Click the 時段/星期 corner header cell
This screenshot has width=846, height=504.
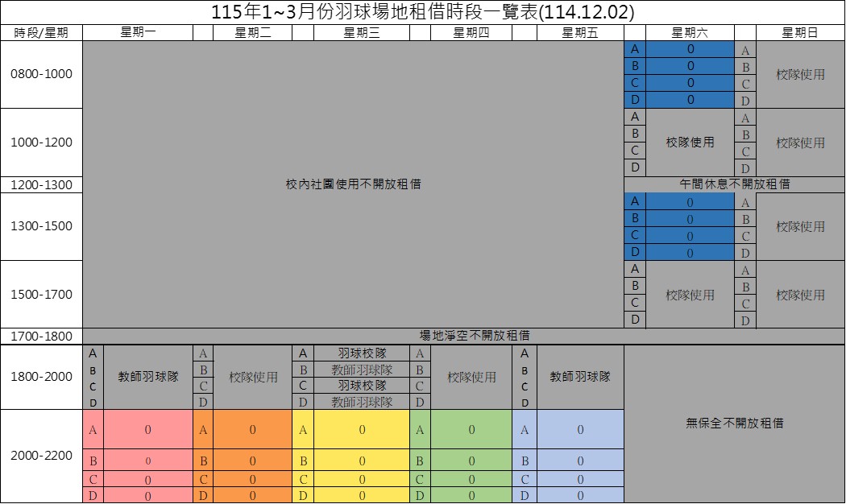click(41, 33)
